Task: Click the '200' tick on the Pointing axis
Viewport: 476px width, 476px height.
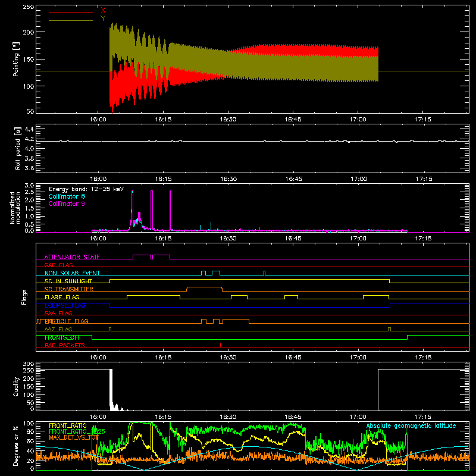Action: (x=29, y=32)
